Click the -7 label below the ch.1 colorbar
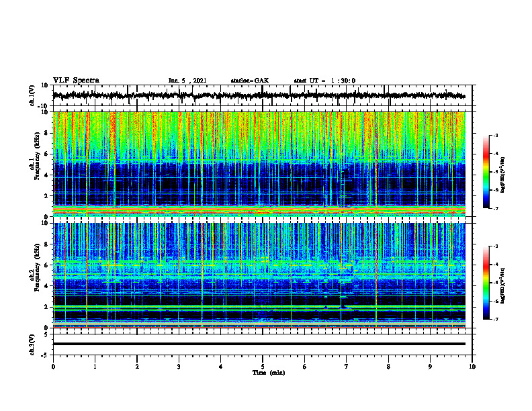Viewport: 532px width, 411px height. [x=496, y=208]
